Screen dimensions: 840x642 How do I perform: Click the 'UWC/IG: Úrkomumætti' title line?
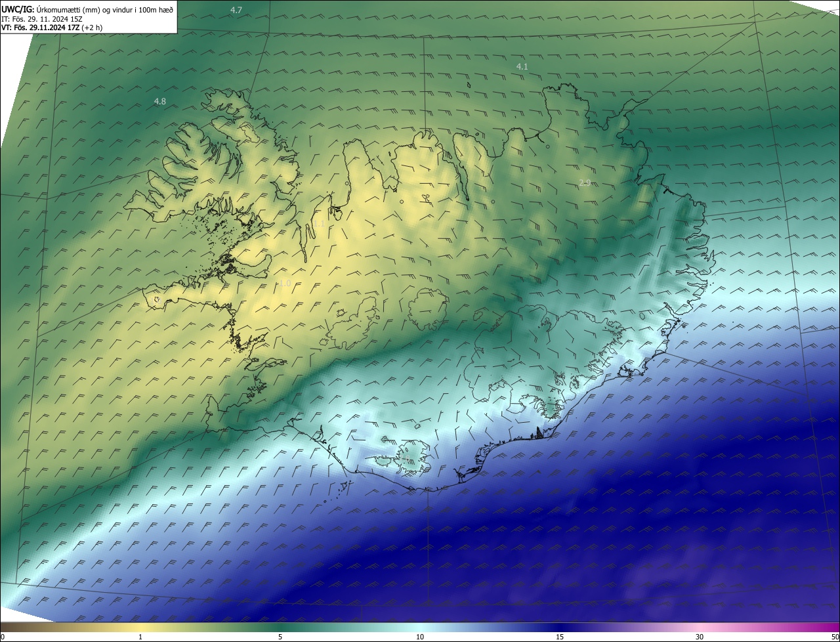click(x=87, y=9)
